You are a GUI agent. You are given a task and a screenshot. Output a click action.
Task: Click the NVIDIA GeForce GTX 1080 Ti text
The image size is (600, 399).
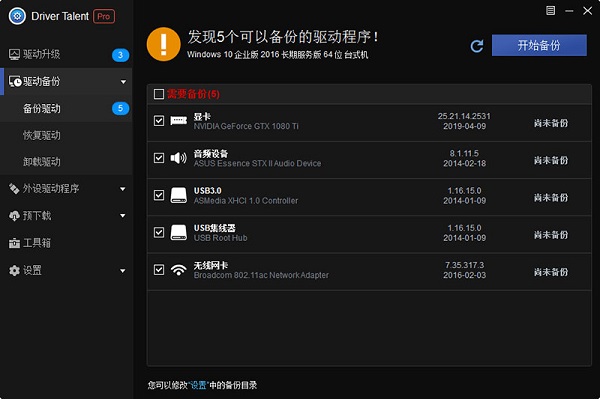(x=246, y=126)
